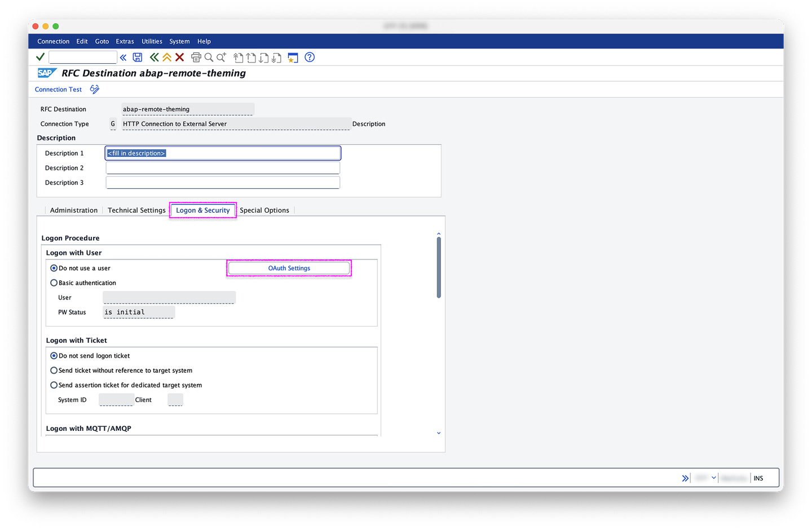Click the Description 2 input field

point(223,168)
